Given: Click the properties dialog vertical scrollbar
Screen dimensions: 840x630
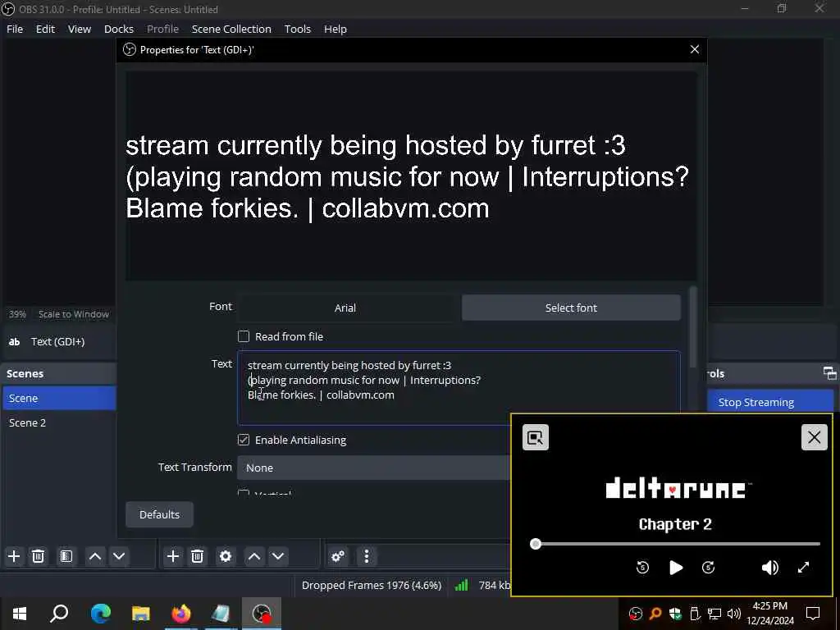Looking at the screenshot, I should 693,326.
